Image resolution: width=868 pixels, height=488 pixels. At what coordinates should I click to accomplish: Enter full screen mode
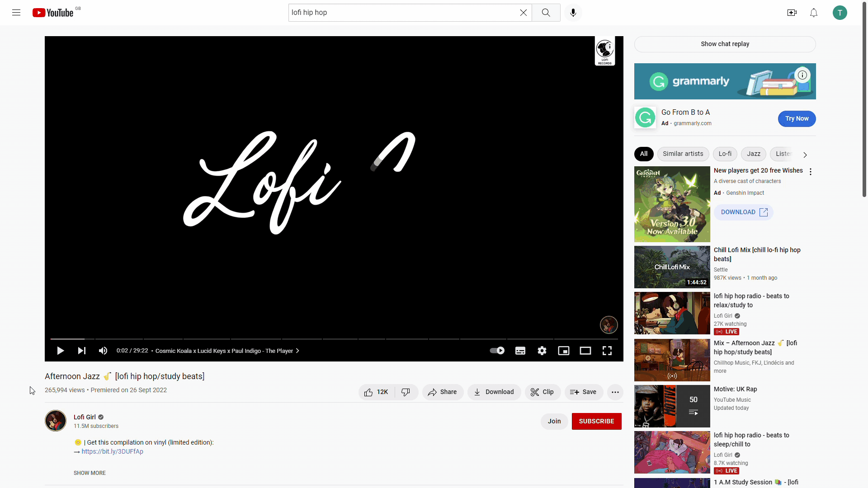click(x=607, y=351)
